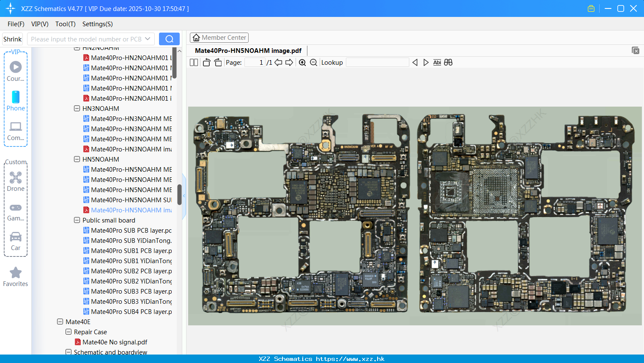Screen dimensions: 644x363
Task: Zoom out of the PDF
Action: 313,63
